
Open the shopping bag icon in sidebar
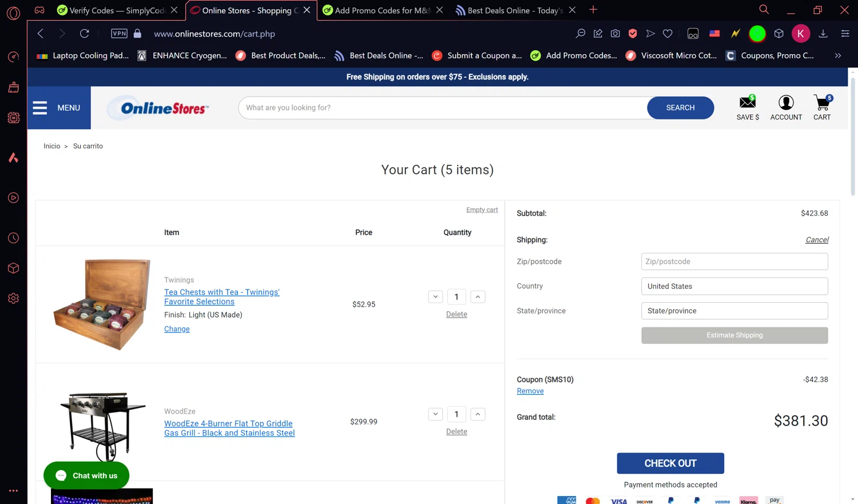click(13, 87)
